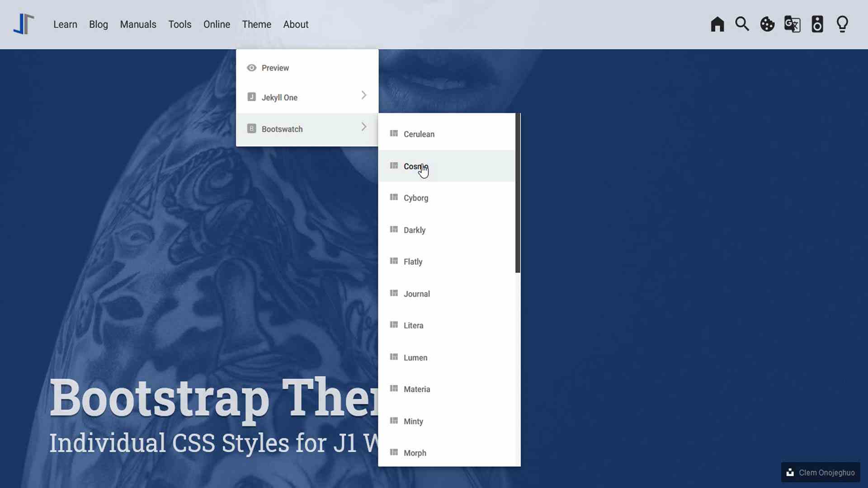
Task: Expand the Jekyll One submenu arrow
Action: pyautogui.click(x=364, y=95)
